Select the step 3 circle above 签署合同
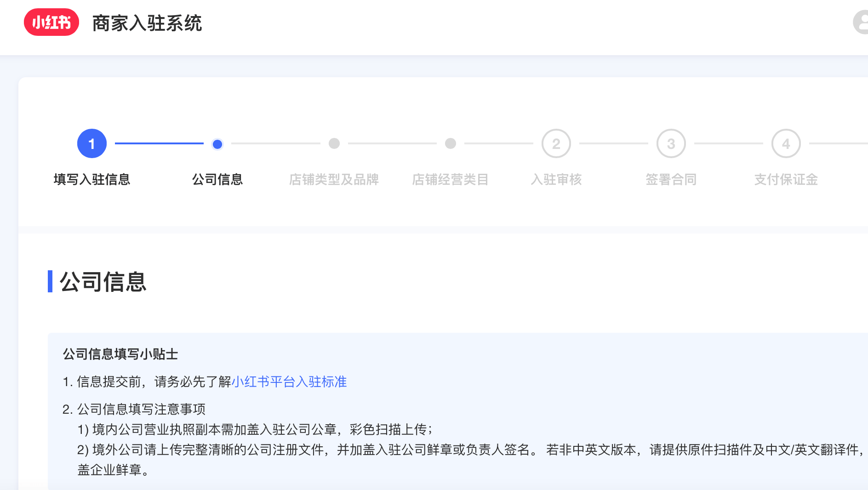This screenshot has width=868, height=490. click(x=671, y=143)
